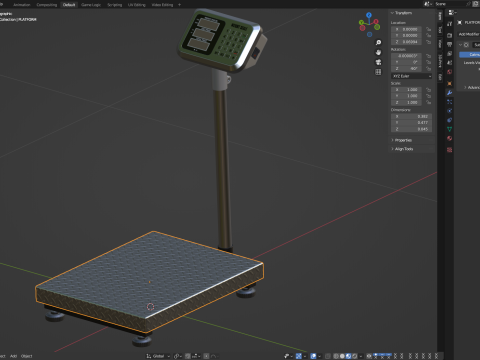Select the Default workspace tab
The image size is (480, 360).
pos(69,5)
